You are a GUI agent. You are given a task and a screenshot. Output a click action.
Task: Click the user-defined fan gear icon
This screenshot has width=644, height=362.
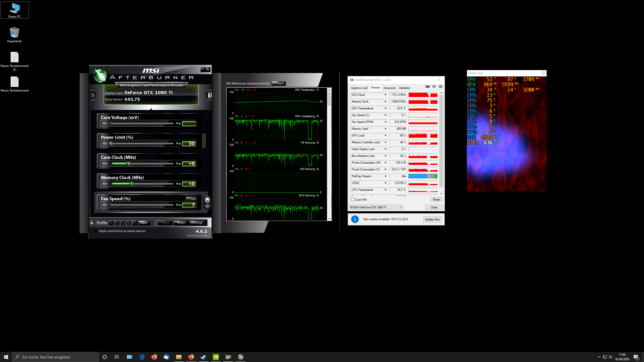207,201
